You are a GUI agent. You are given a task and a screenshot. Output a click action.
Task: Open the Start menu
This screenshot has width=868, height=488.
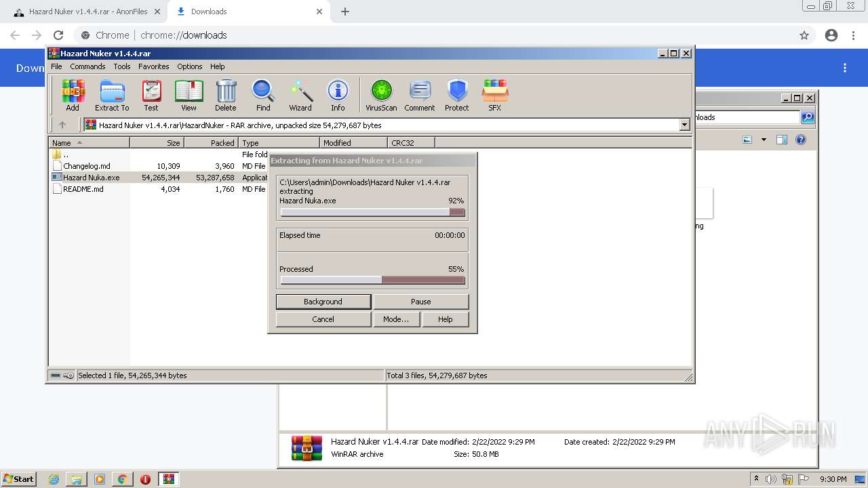click(18, 479)
